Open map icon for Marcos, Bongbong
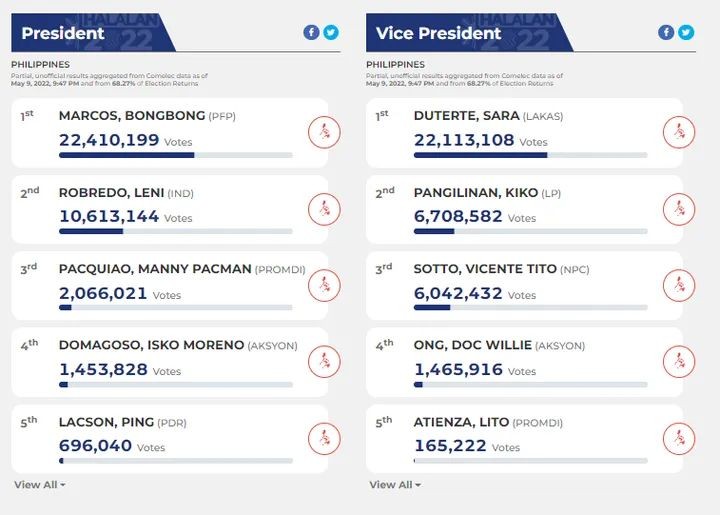The height and width of the screenshot is (515, 720). (324, 133)
